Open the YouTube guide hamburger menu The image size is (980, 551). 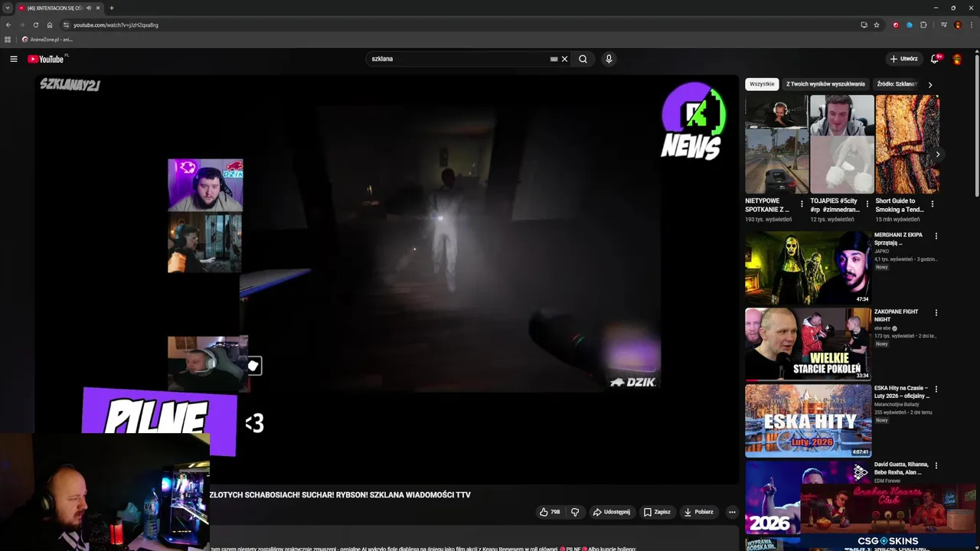[13, 59]
